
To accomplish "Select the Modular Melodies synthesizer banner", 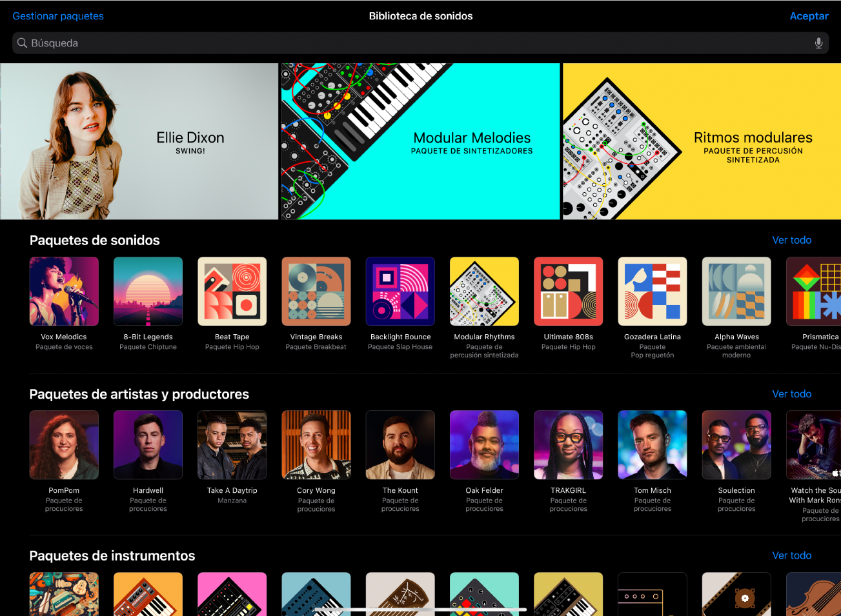I will coord(420,141).
